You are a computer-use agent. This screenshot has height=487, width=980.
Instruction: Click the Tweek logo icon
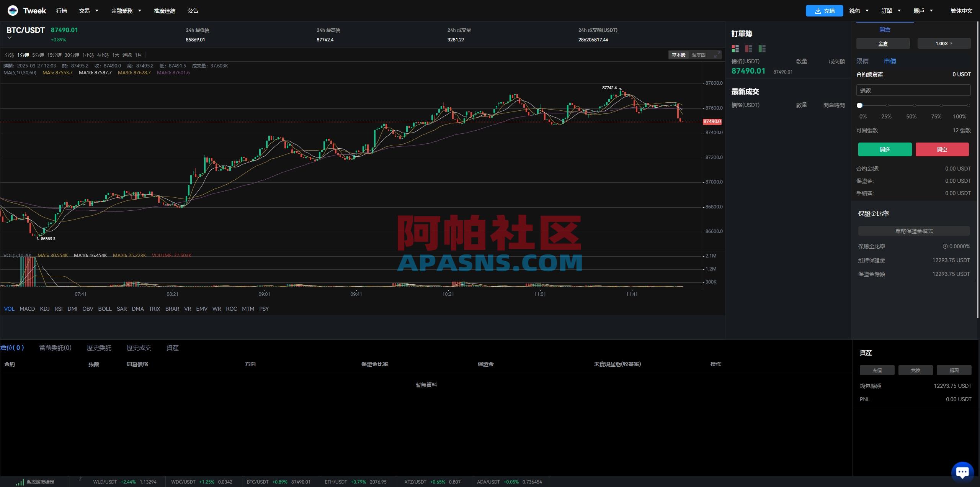pyautogui.click(x=13, y=10)
